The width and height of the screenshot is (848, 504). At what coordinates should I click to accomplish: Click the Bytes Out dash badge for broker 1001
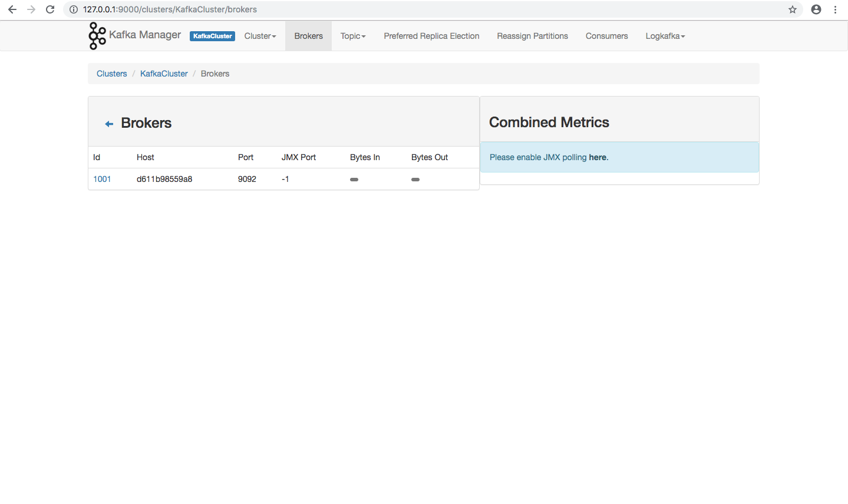(x=415, y=180)
